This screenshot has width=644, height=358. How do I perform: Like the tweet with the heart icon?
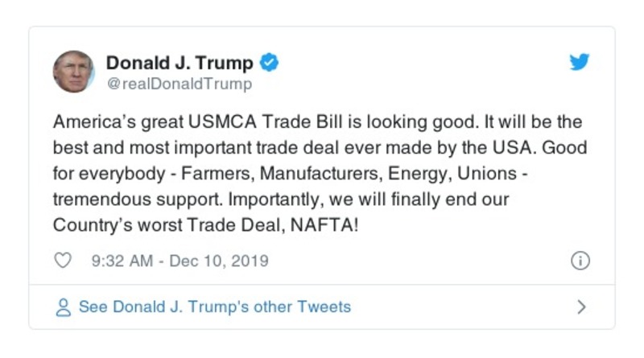tap(63, 261)
